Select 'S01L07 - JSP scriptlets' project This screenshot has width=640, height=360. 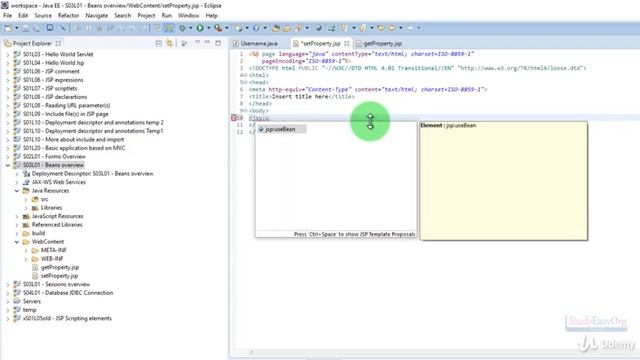pyautogui.click(x=50, y=88)
